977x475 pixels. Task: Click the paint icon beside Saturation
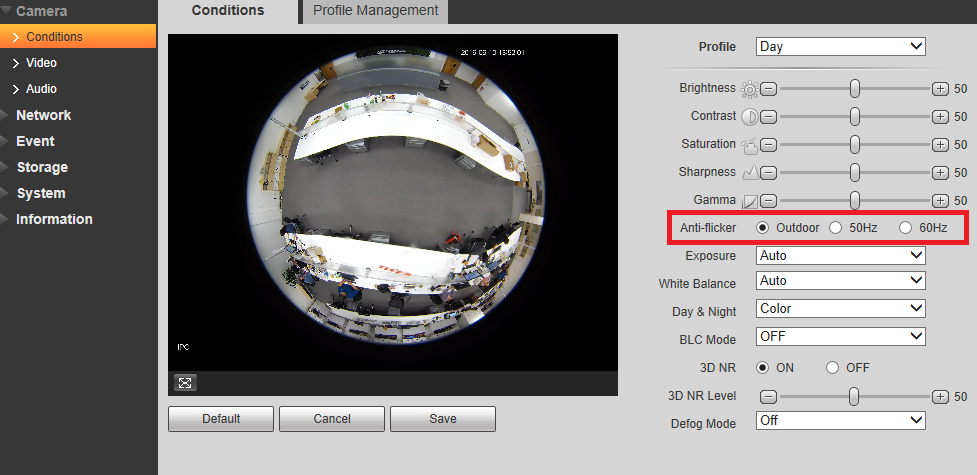750,145
